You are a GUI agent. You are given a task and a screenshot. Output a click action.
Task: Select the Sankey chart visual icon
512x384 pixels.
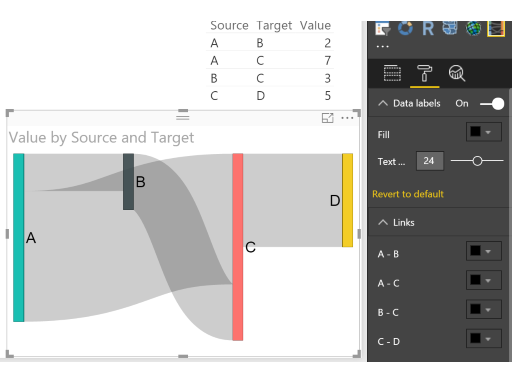(x=496, y=29)
